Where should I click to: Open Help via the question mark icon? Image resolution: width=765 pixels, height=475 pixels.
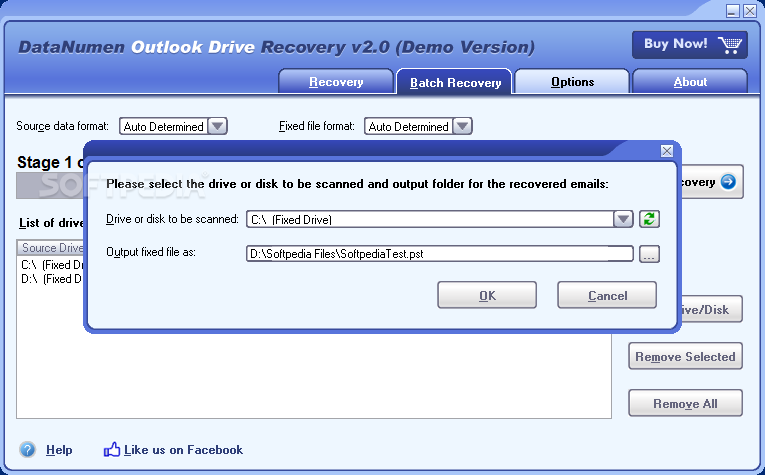pos(28,449)
